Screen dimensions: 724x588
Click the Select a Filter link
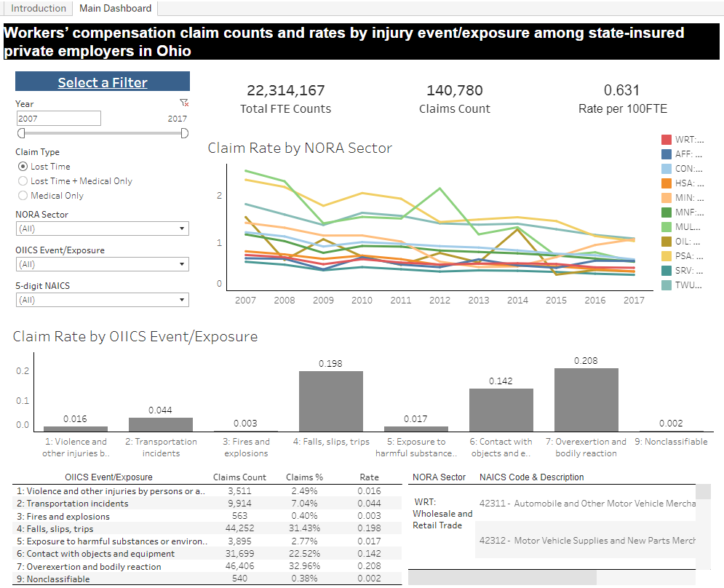103,82
